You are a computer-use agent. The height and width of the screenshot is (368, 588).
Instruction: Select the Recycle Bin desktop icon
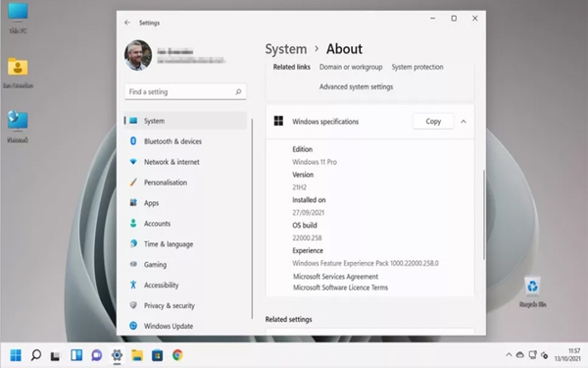click(532, 291)
